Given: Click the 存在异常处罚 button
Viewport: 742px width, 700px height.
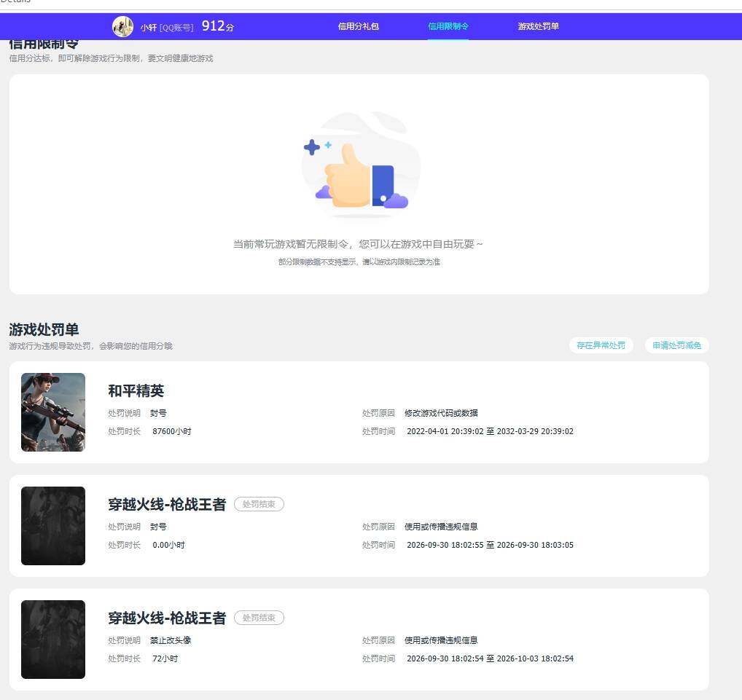Looking at the screenshot, I should point(601,345).
